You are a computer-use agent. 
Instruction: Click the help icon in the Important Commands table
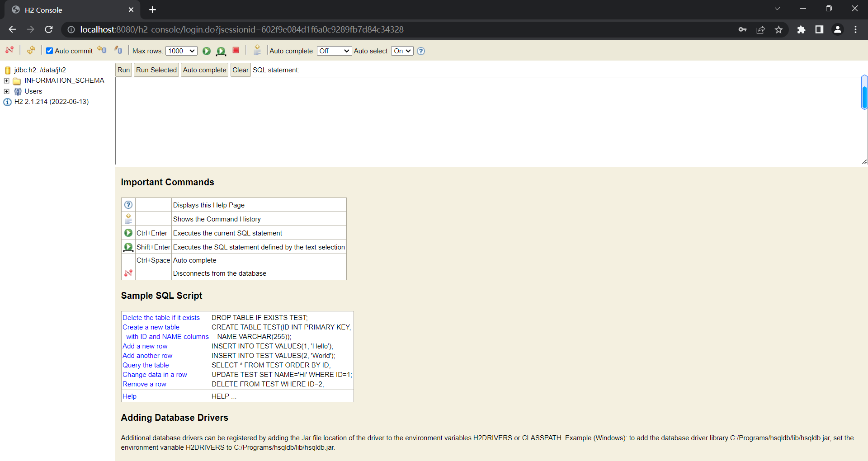click(x=128, y=205)
